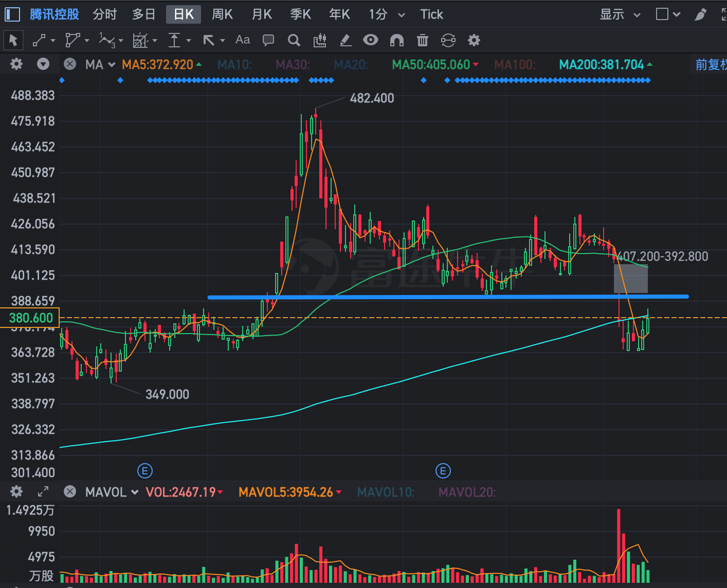Open the text annotation tool (Aa)

(242, 40)
